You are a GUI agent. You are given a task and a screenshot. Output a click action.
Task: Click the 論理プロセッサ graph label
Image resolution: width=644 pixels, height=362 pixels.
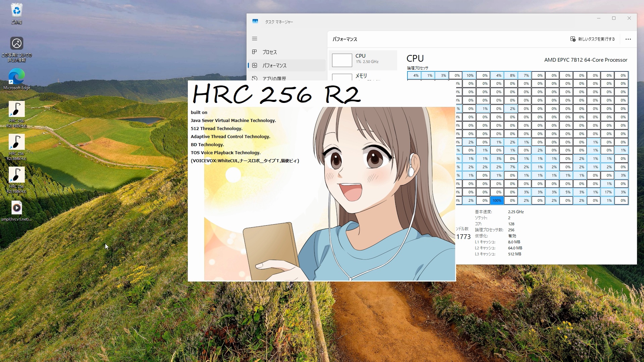click(418, 68)
